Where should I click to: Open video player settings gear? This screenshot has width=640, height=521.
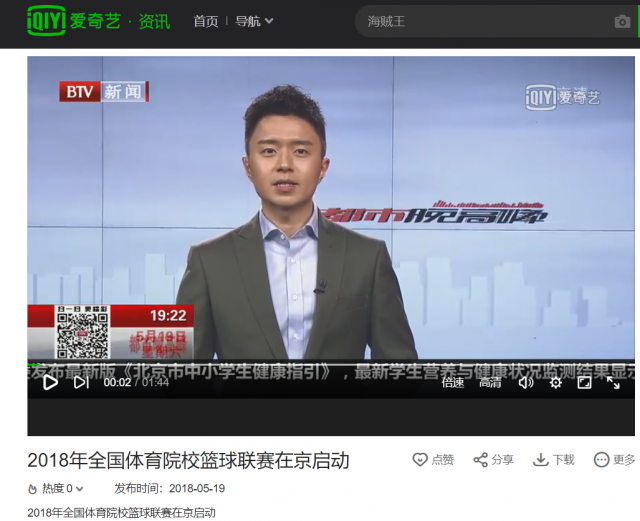[556, 382]
